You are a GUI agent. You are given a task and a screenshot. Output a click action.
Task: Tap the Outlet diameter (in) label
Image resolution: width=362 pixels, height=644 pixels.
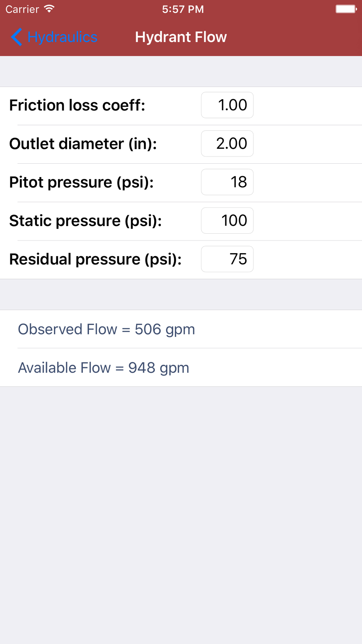(83, 144)
